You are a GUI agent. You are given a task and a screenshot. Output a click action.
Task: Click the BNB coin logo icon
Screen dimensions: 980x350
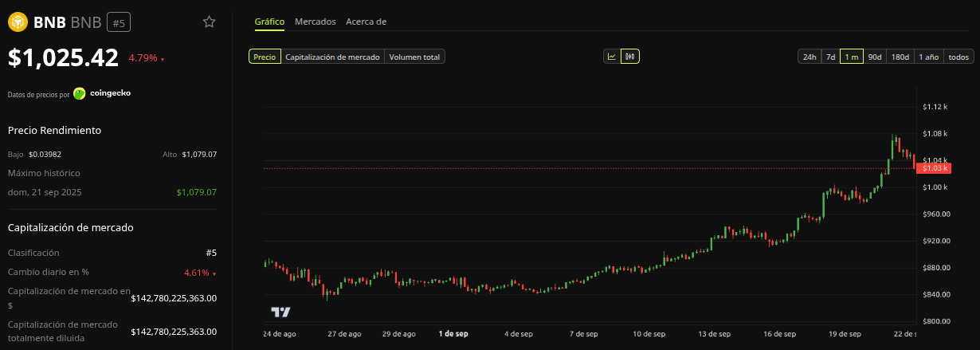pos(18,22)
